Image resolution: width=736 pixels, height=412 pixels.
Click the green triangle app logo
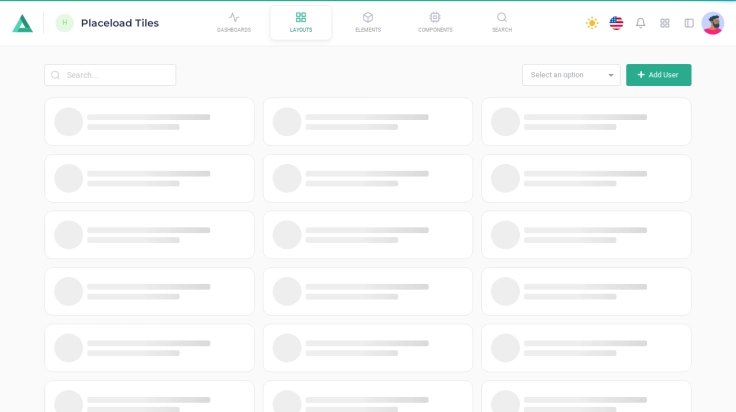(22, 23)
